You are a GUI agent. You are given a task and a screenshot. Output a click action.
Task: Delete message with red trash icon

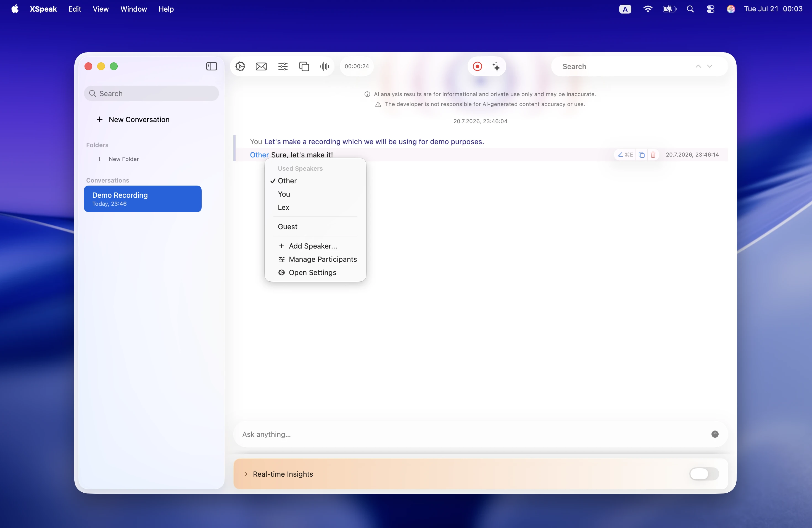[x=653, y=155]
